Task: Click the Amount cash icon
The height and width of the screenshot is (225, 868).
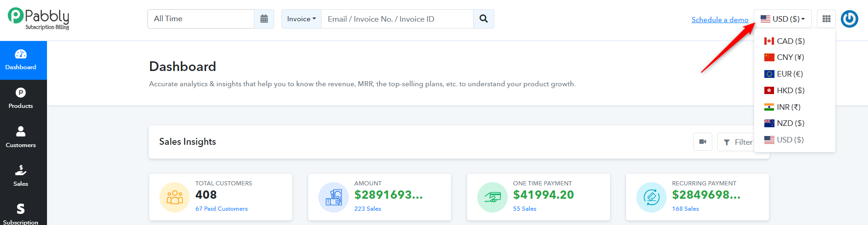Action: click(x=334, y=197)
